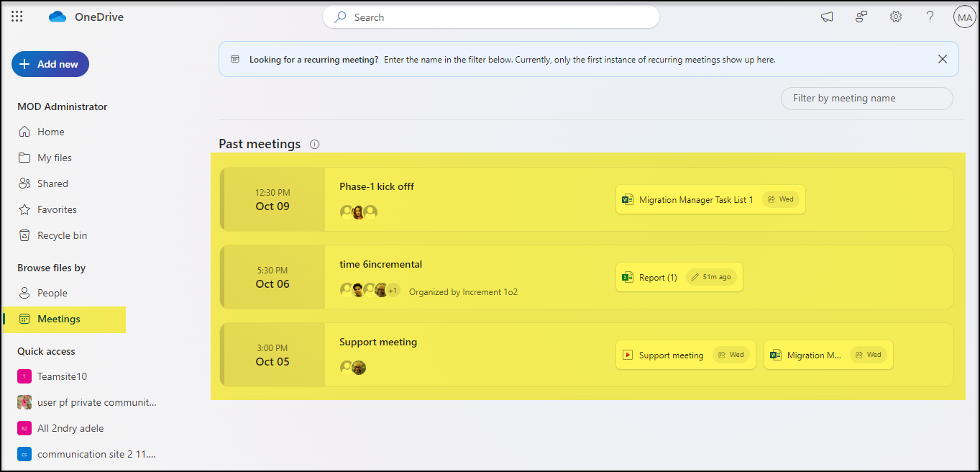Click the Filter by meeting name field
Image resolution: width=980 pixels, height=472 pixels.
pyautogui.click(x=866, y=99)
